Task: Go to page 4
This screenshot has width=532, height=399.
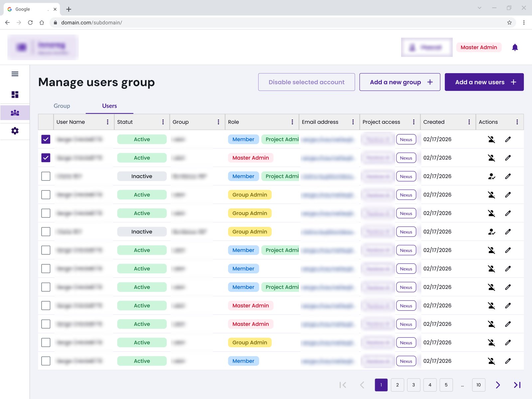Action: point(430,385)
